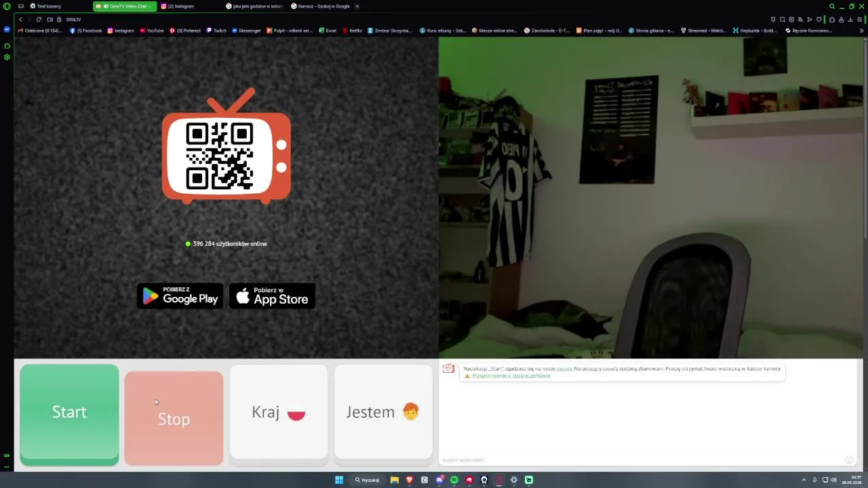Open the Messenger bookmark
The image size is (868, 488).
(x=246, y=30)
